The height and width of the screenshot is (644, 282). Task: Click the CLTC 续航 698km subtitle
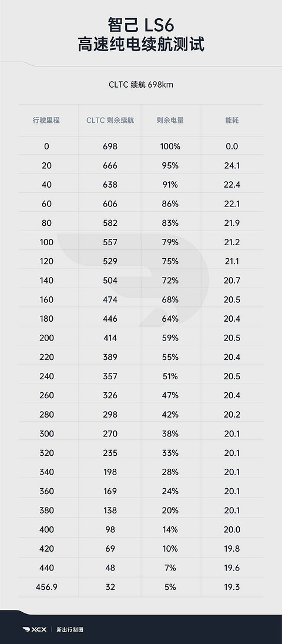click(141, 85)
